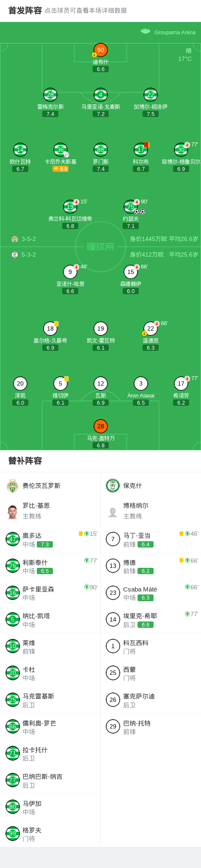Tap the Groupama Aréna stadium icon
This screenshot has width=201, height=868.
click(x=146, y=31)
